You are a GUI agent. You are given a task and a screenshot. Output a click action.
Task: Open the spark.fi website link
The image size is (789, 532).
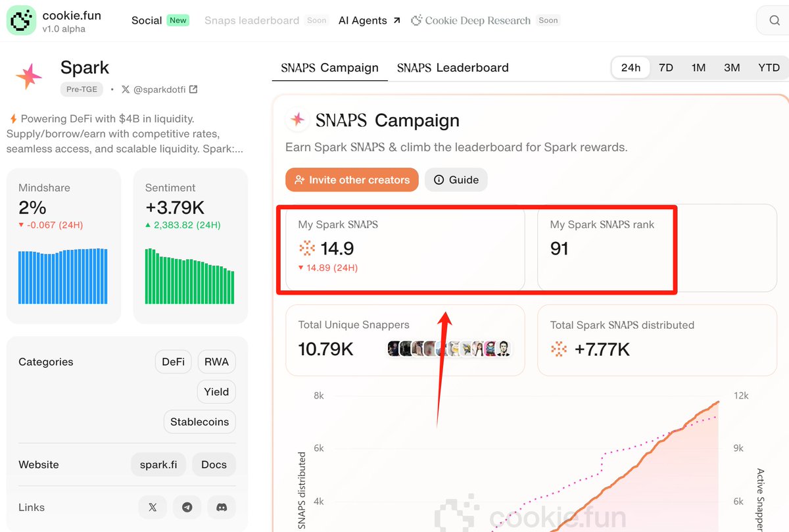click(x=158, y=464)
